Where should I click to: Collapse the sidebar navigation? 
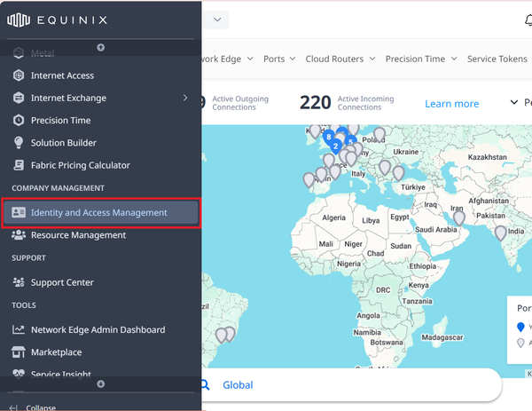[x=35, y=407]
